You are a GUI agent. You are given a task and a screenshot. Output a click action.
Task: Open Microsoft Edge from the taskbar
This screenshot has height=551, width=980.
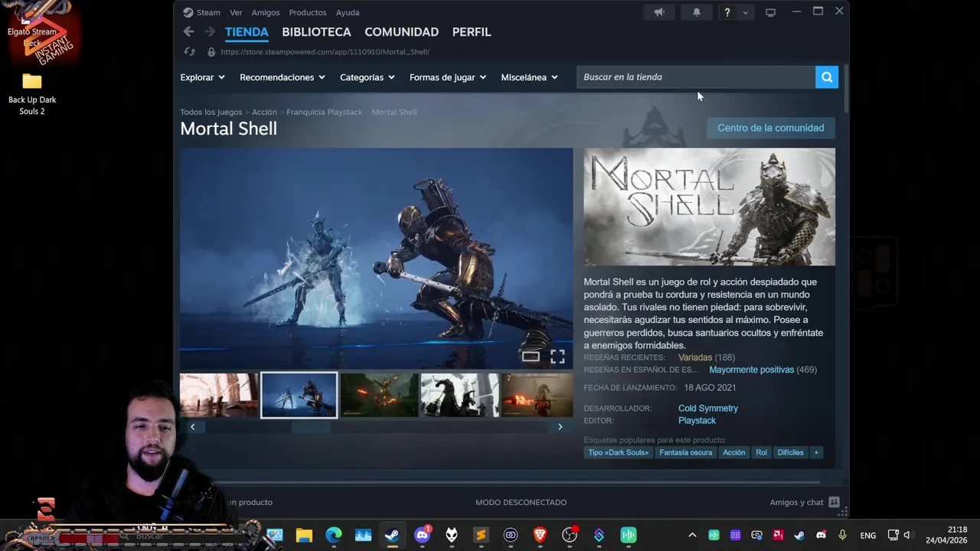[334, 535]
